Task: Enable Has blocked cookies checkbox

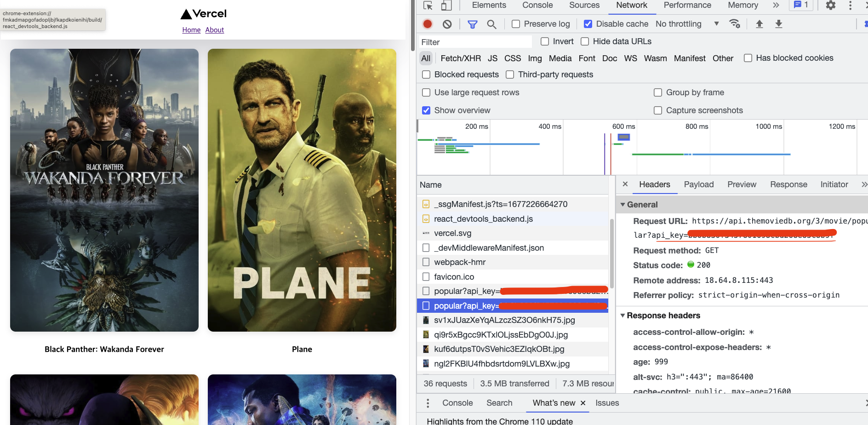Action: pyautogui.click(x=748, y=58)
